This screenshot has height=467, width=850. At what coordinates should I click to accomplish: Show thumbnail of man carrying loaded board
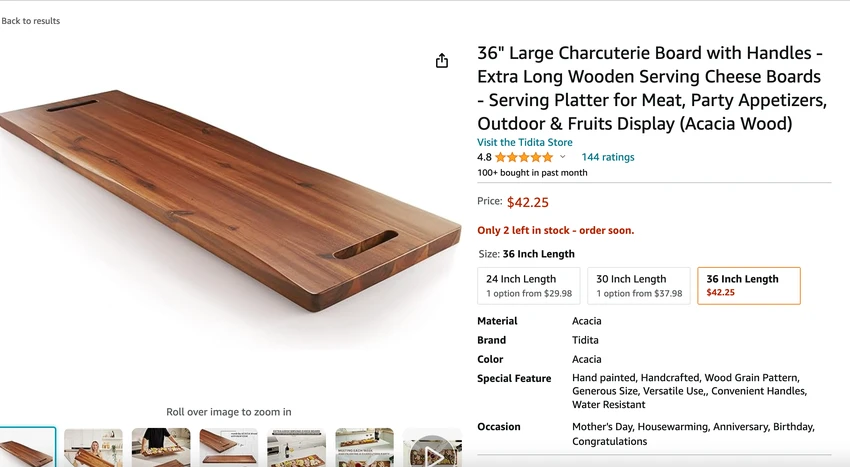coord(161,447)
